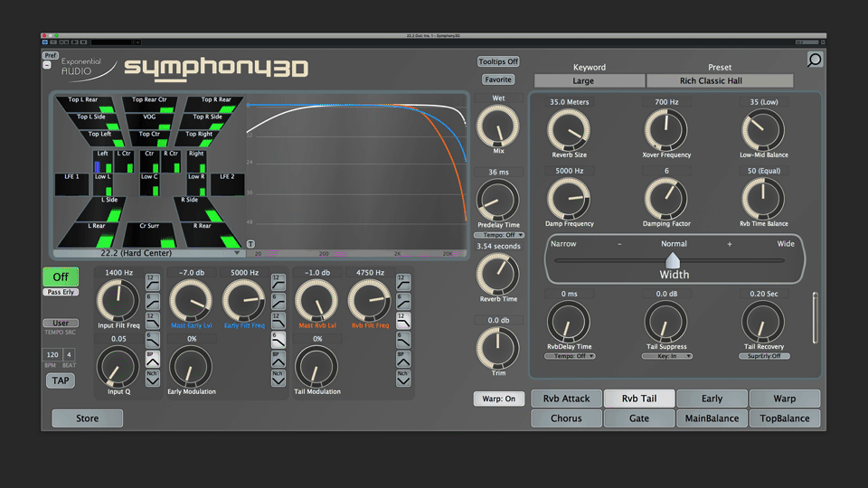This screenshot has height=488, width=868.
Task: Click the 3.54 seconds reverb time value
Action: (x=498, y=246)
